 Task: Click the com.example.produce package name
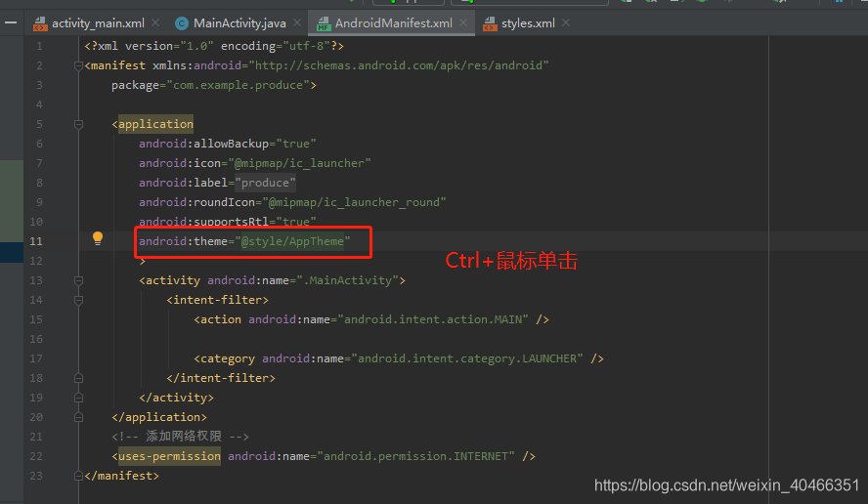coord(239,85)
